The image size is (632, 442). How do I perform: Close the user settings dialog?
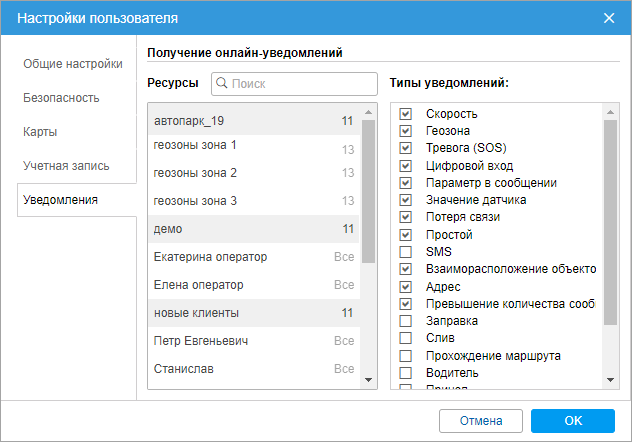609,18
